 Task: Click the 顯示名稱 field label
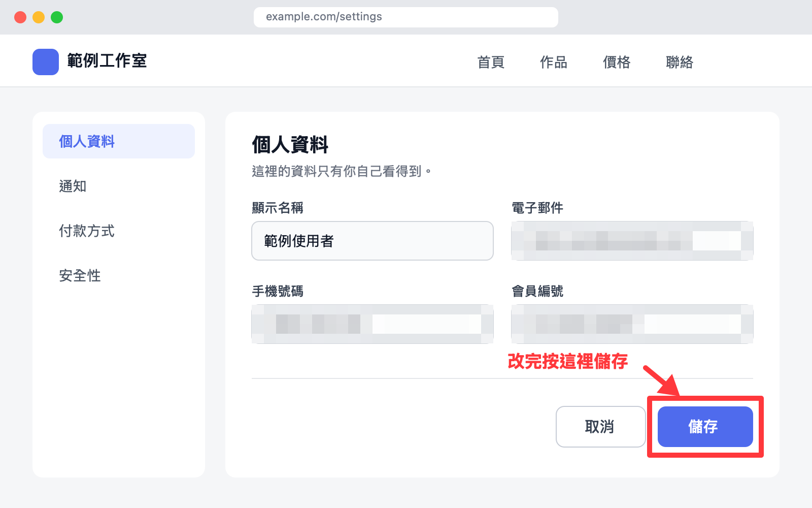278,208
